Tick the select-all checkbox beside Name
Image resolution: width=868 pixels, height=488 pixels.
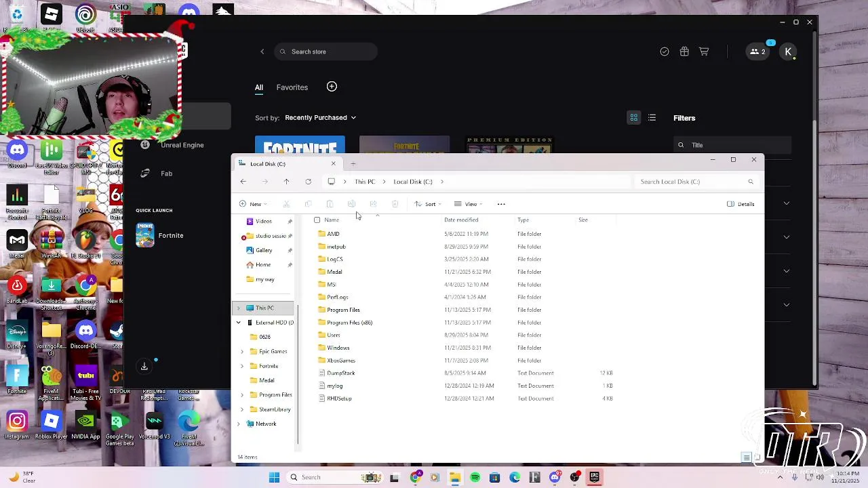tap(317, 220)
